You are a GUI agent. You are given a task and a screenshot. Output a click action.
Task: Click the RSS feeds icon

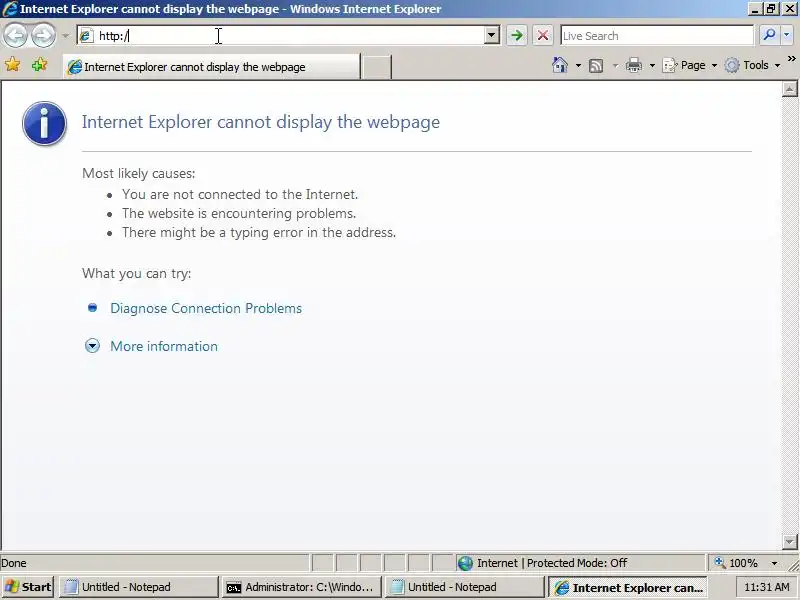click(x=596, y=65)
